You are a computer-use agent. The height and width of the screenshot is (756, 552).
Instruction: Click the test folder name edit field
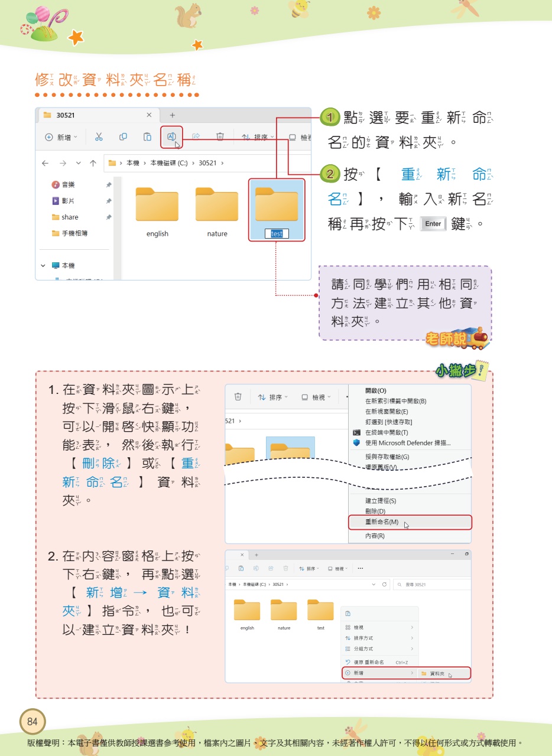(277, 234)
